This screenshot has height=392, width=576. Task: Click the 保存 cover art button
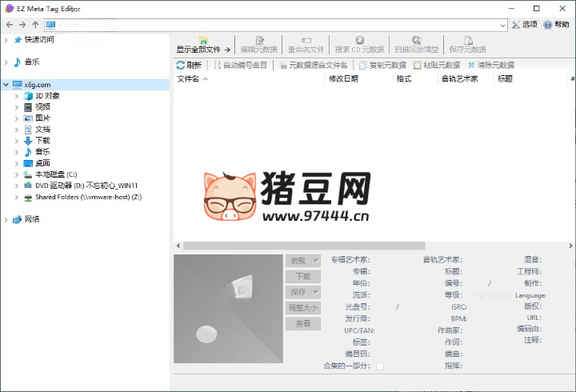pos(298,293)
